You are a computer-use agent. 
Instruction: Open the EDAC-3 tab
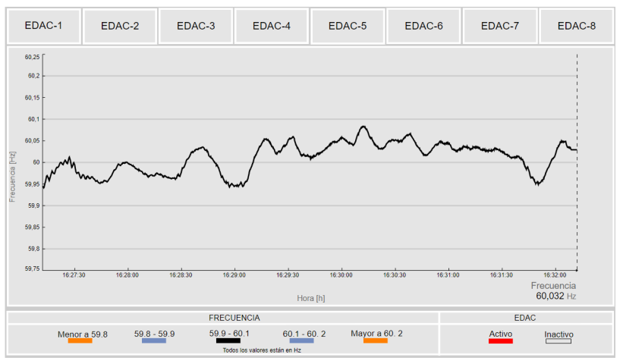click(x=196, y=26)
